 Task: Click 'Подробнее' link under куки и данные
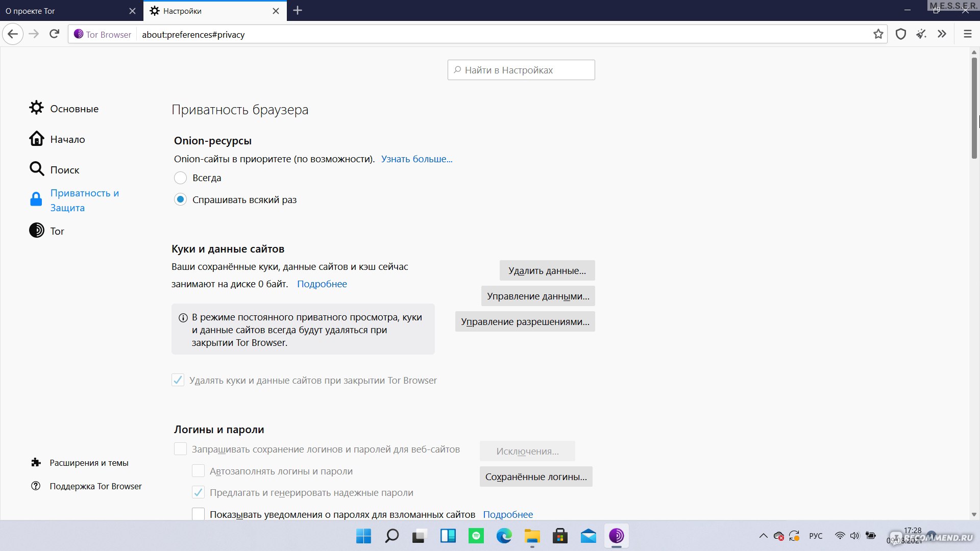pyautogui.click(x=322, y=283)
